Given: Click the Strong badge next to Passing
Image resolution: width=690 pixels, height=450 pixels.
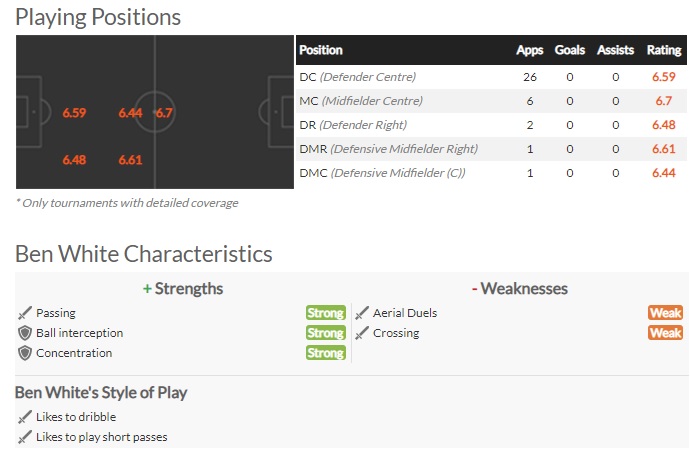Looking at the screenshot, I should click(x=326, y=313).
